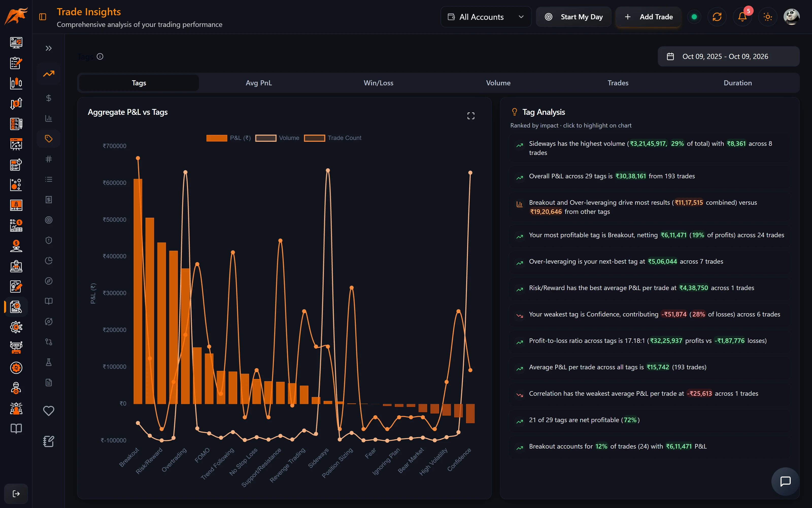Click the green online status indicator

694,17
